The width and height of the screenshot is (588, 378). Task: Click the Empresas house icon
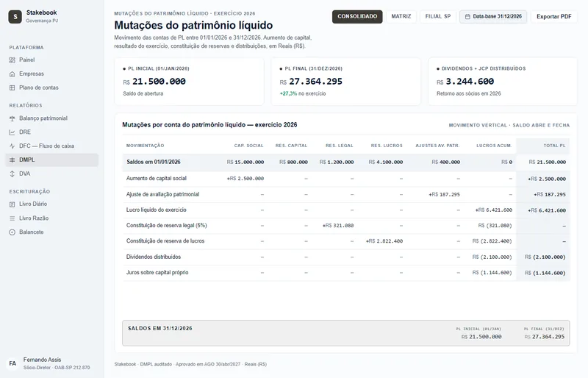point(12,74)
